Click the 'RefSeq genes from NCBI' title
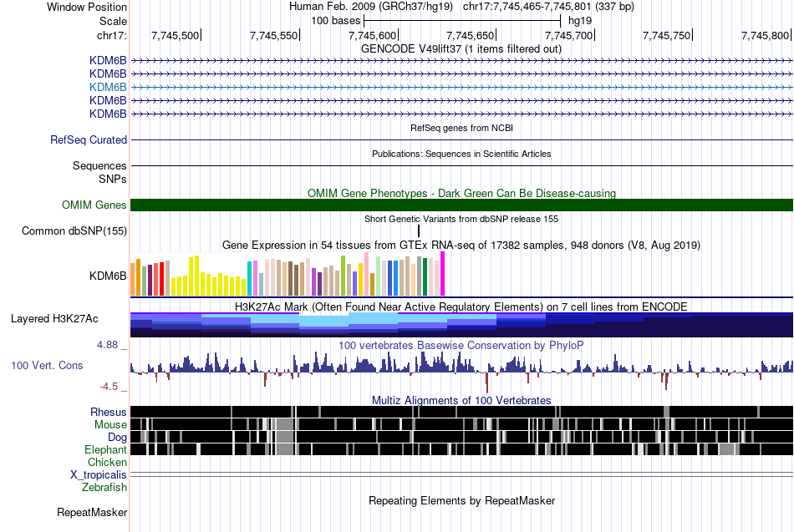 [461, 128]
